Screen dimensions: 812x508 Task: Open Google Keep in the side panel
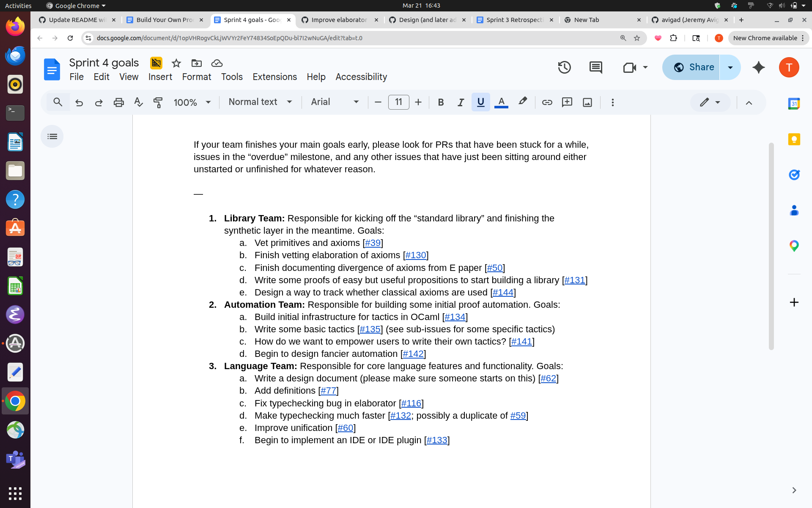pyautogui.click(x=794, y=139)
